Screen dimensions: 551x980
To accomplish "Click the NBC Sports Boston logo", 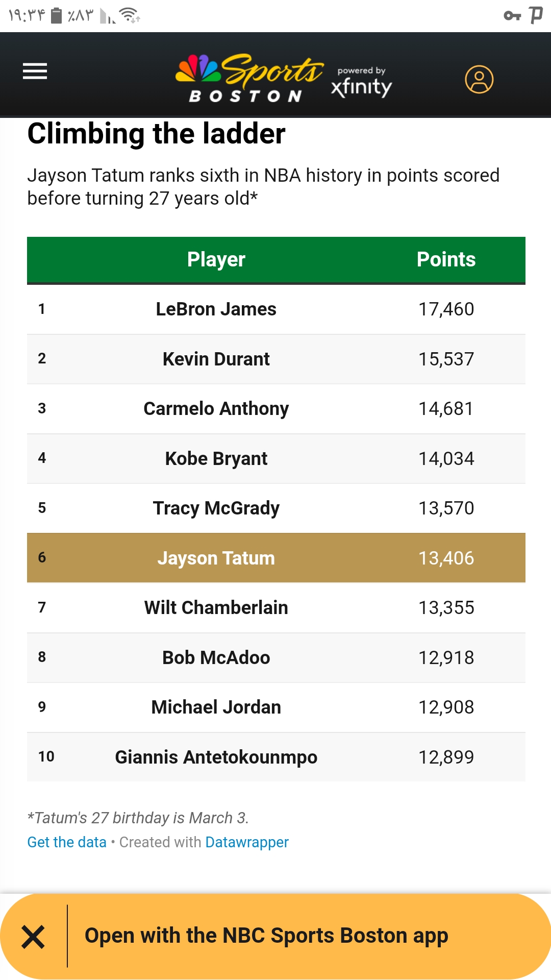I will [x=249, y=79].
